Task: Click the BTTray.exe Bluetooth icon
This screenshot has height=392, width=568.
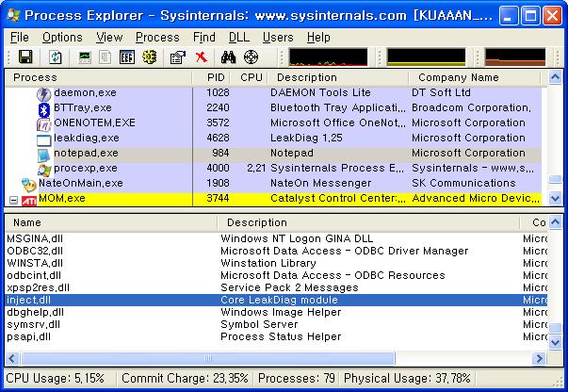Action: (x=44, y=109)
